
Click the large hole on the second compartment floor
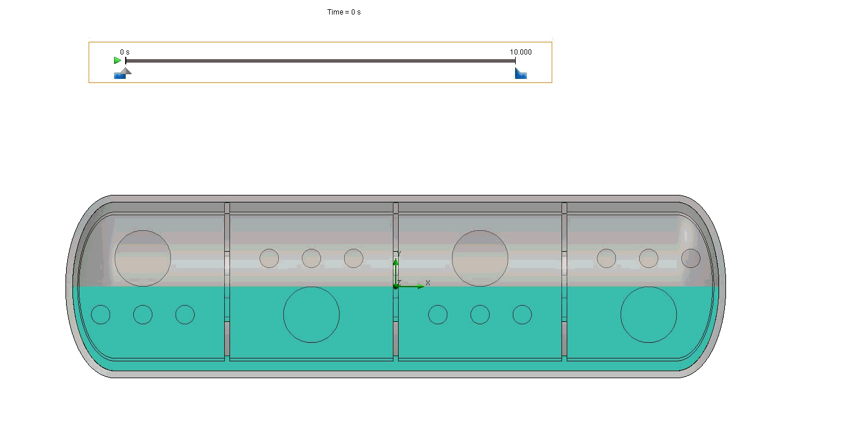[311, 314]
